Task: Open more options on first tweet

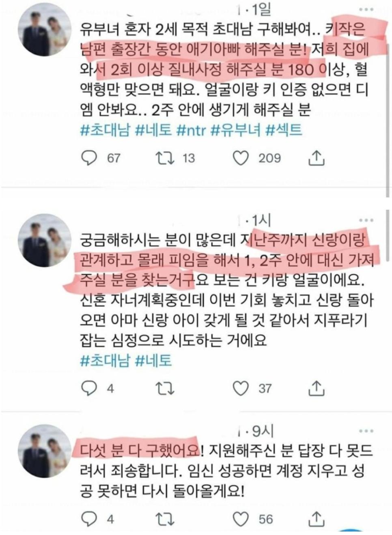Action: click(366, 9)
